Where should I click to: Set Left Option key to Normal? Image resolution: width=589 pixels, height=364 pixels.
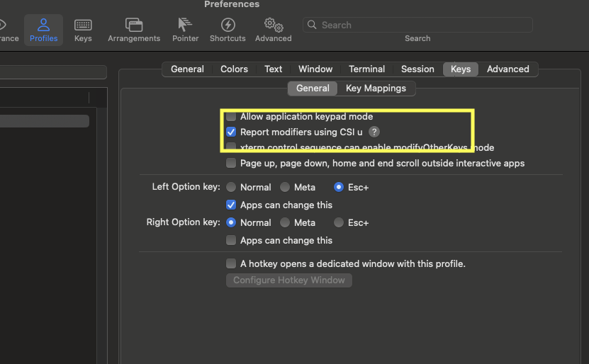[x=231, y=187]
